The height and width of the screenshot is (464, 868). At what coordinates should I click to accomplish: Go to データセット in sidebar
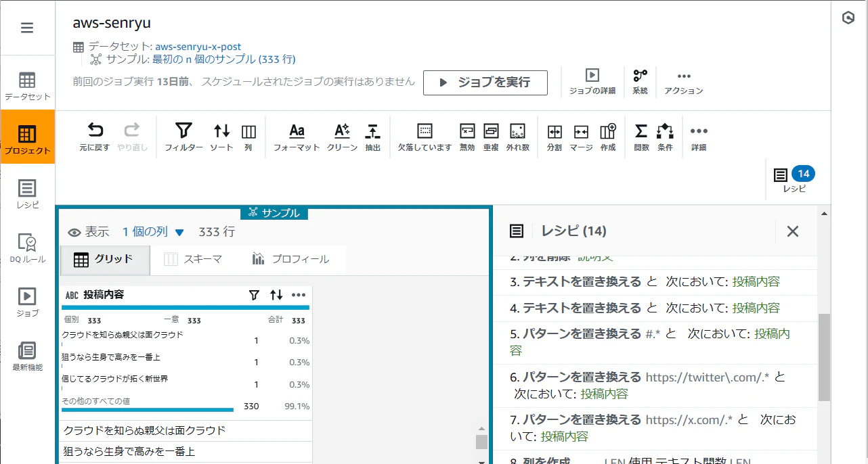pyautogui.click(x=27, y=86)
